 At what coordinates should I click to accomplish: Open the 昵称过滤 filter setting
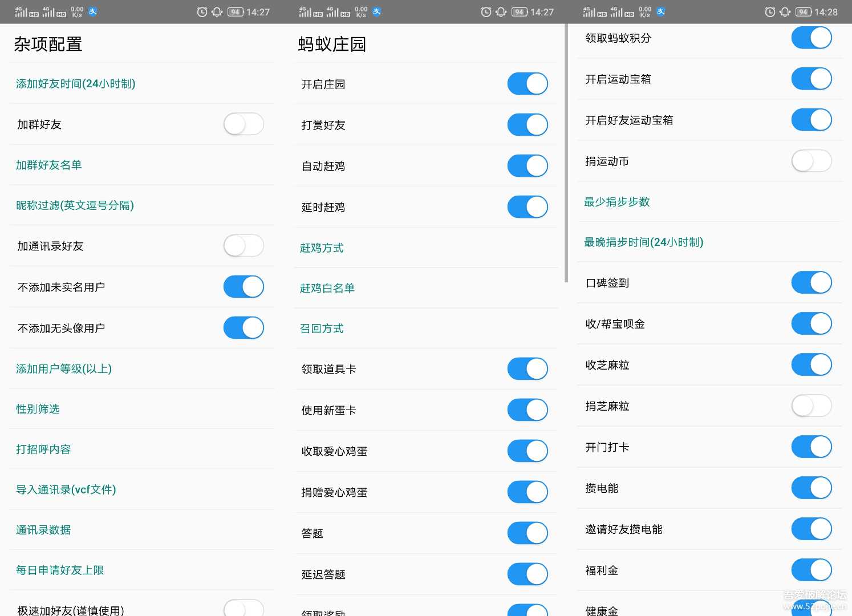point(75,205)
